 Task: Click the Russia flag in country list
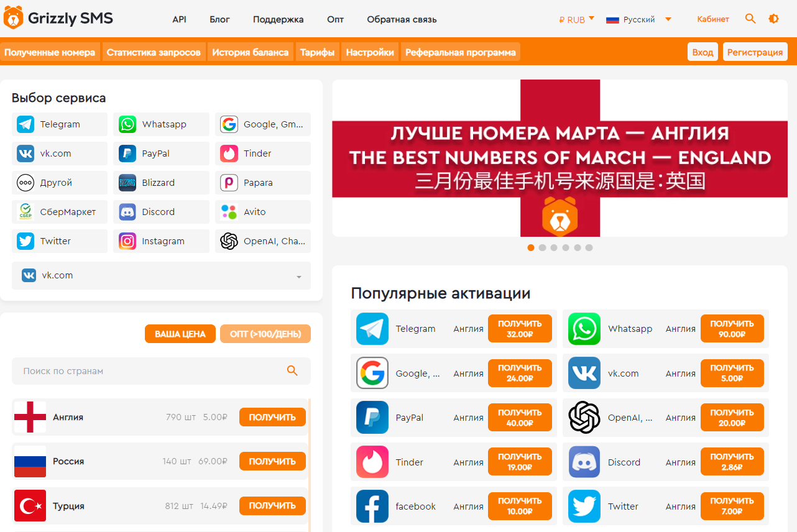click(x=30, y=461)
